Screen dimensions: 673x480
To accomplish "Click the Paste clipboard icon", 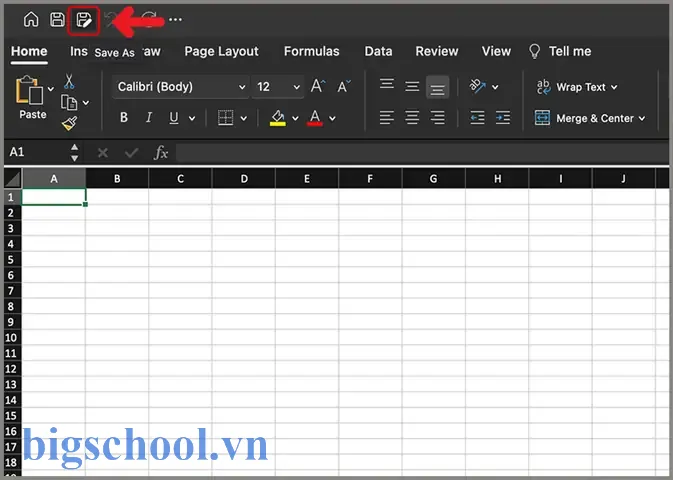I will tap(29, 90).
